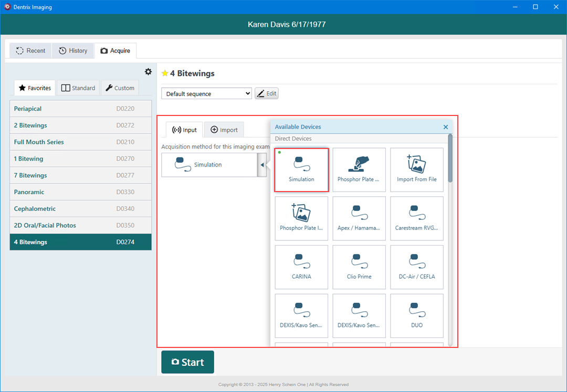Pick the Carestream RVG device
The image size is (567, 392).
point(417,218)
